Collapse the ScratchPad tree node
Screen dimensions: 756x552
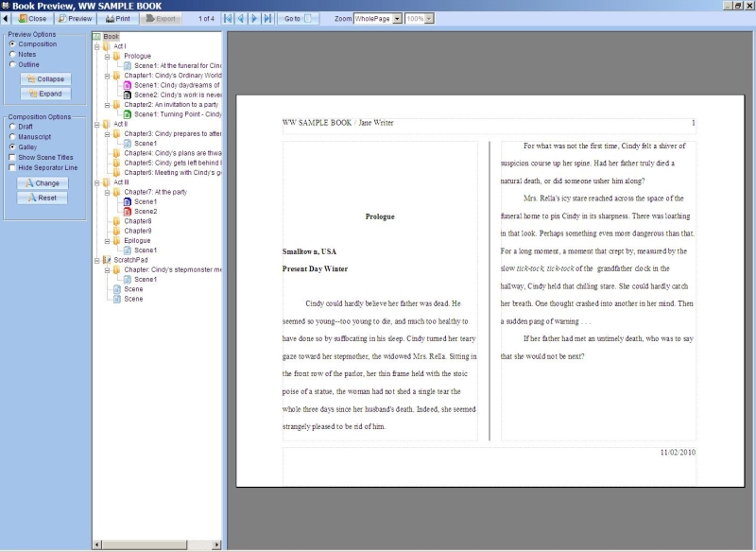tap(97, 260)
